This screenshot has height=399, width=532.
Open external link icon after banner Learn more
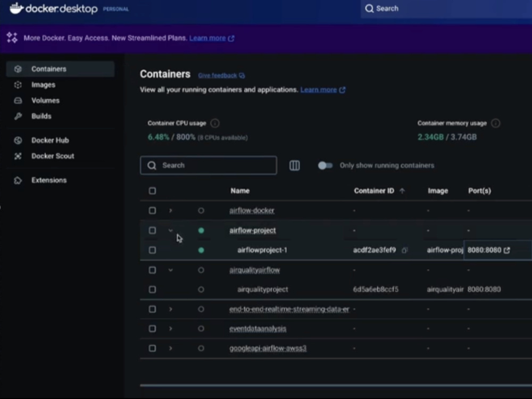pos(231,38)
